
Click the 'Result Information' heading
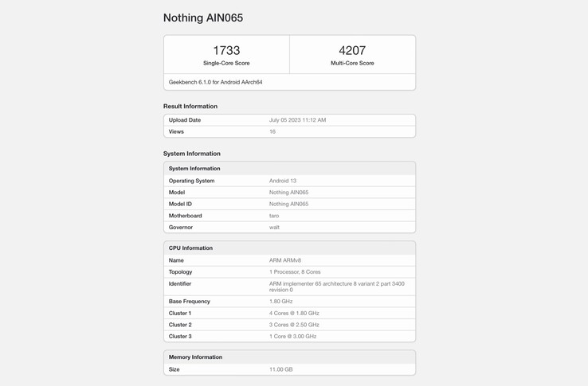[190, 106]
